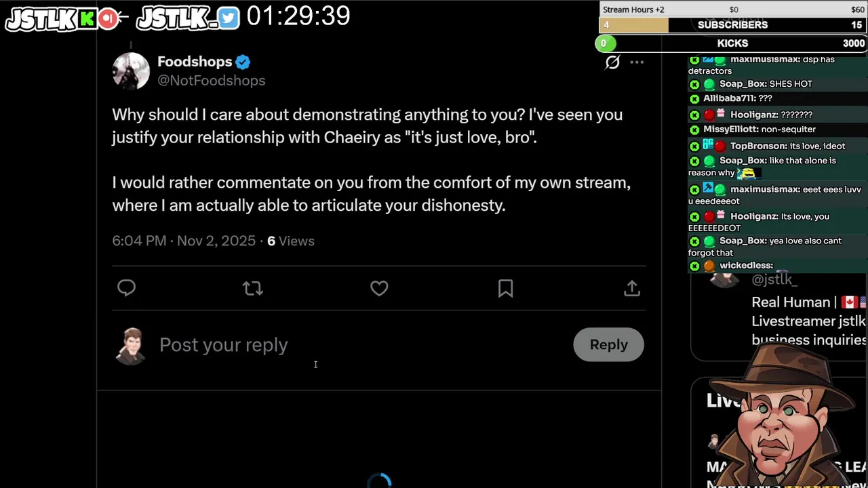The width and height of the screenshot is (868, 488).
Task: Click the KICKS goal progress bar
Action: pos(732,43)
